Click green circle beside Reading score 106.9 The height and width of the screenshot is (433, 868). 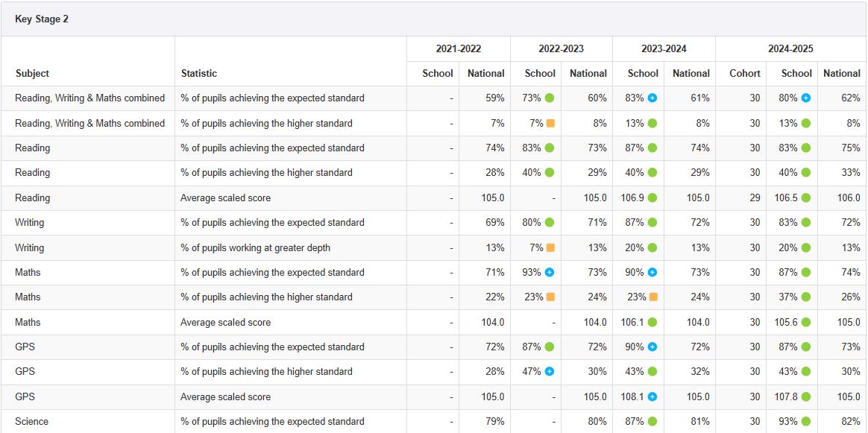pos(652,197)
